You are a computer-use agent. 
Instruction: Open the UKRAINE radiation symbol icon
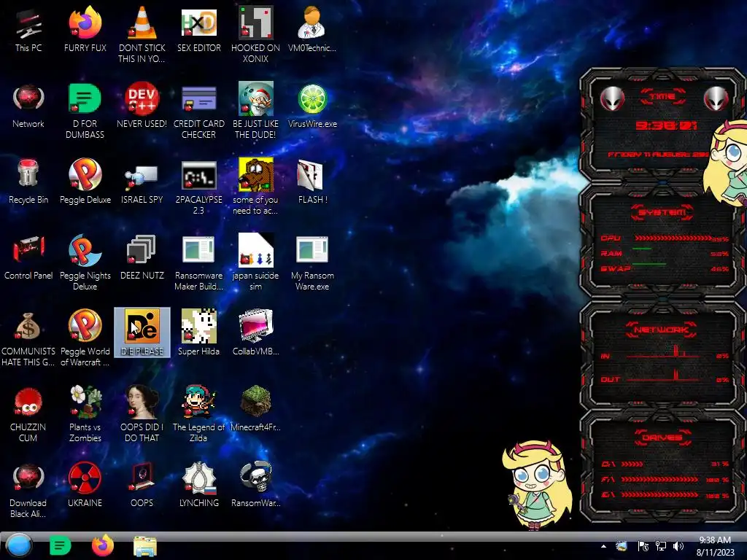click(85, 484)
